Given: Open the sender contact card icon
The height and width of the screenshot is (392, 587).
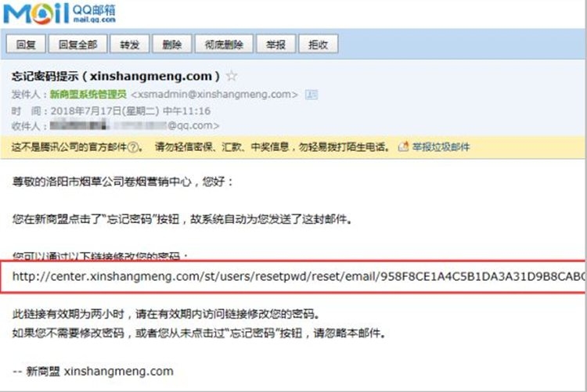Looking at the screenshot, I should point(311,95).
